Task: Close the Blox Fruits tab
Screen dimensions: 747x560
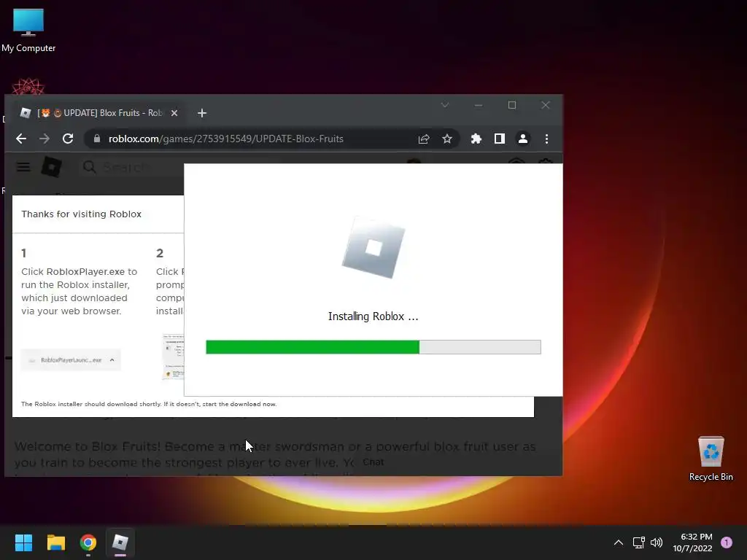Action: (174, 113)
